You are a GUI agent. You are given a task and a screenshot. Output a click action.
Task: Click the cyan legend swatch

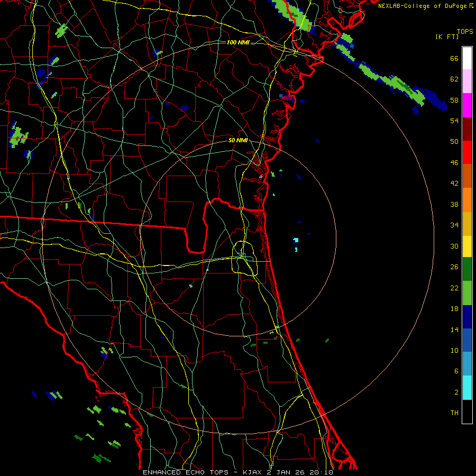coord(467,388)
